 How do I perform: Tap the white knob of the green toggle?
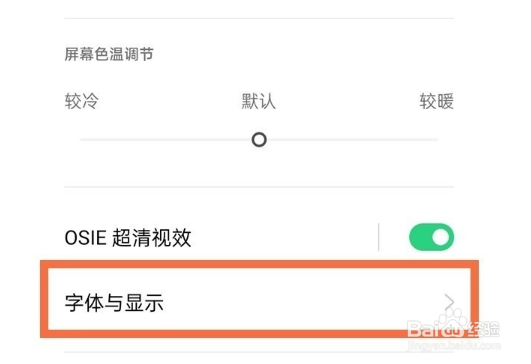tap(441, 237)
